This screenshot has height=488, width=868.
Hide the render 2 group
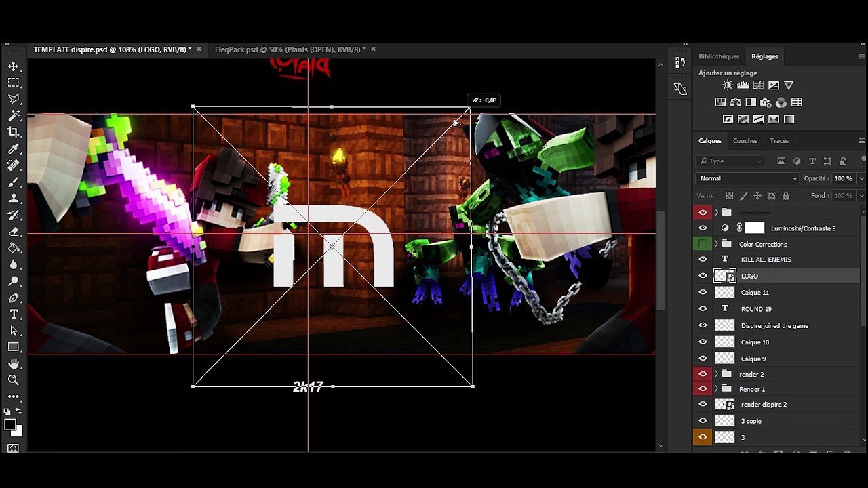tap(703, 374)
